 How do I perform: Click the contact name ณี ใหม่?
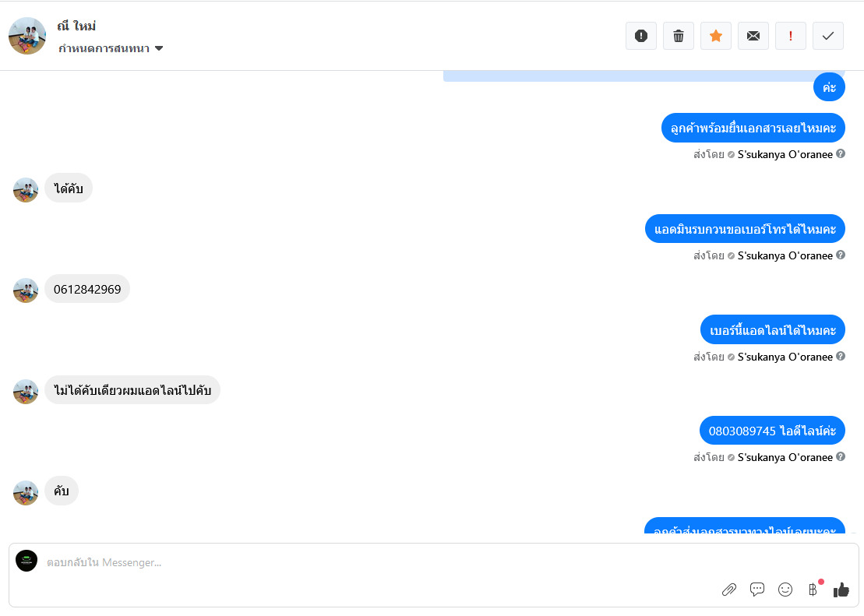point(76,26)
